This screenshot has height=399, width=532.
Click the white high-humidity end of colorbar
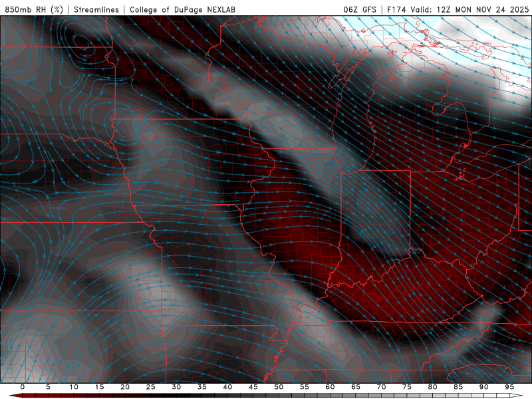(x=517, y=396)
